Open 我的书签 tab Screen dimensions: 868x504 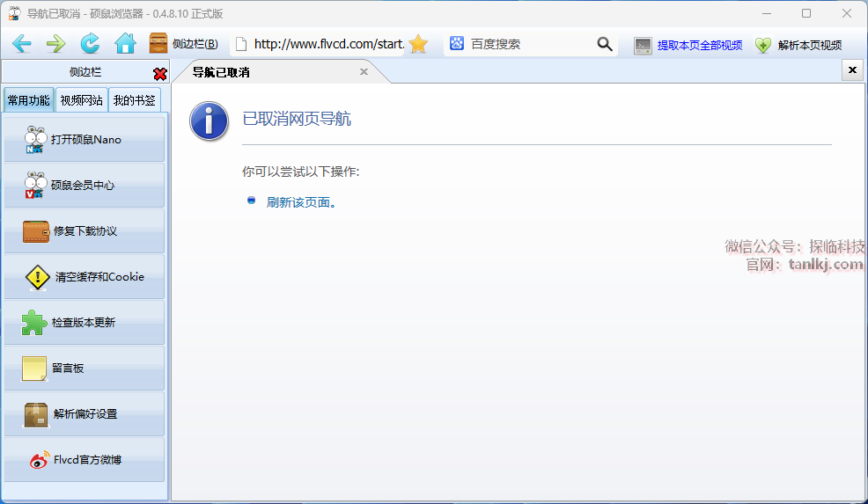(134, 100)
